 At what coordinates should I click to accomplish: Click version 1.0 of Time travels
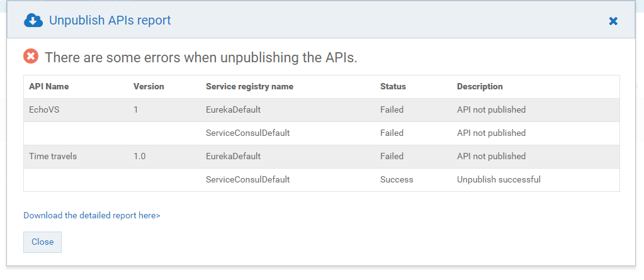click(139, 157)
